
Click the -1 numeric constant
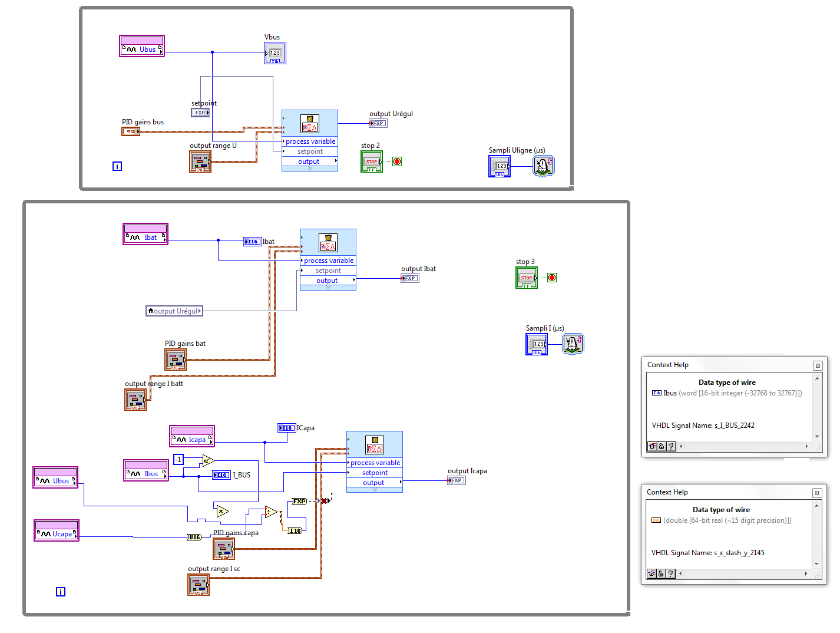178,459
